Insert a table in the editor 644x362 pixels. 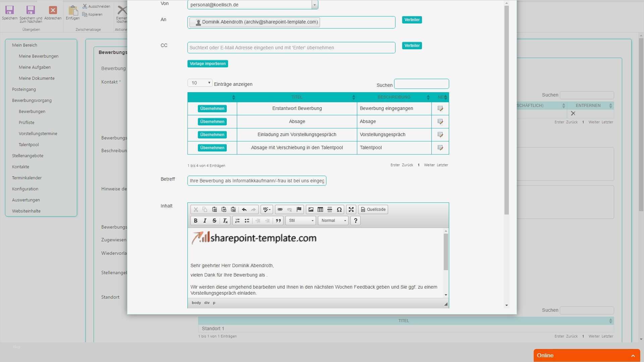click(320, 209)
